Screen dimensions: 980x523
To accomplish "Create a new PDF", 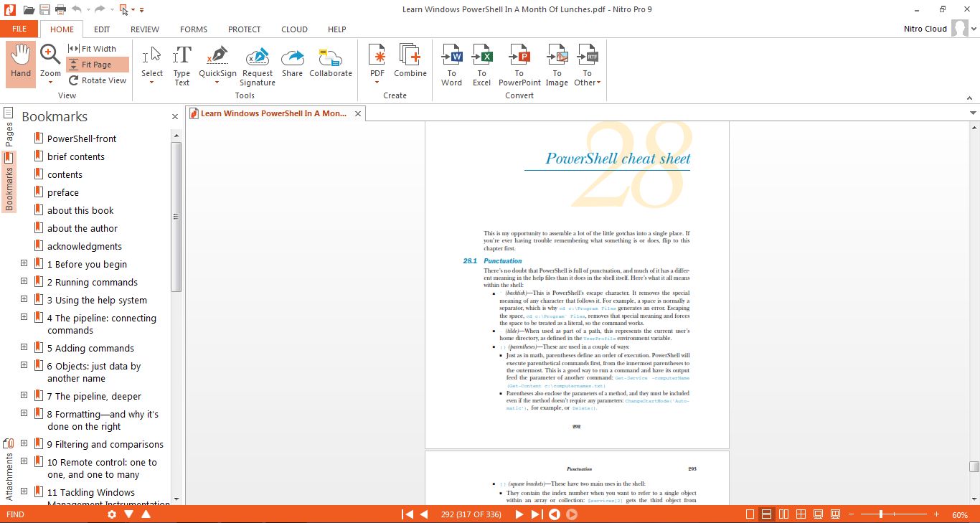I will click(x=377, y=64).
